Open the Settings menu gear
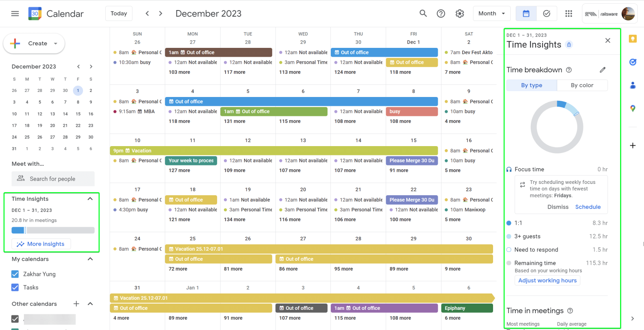This screenshot has width=644, height=330. click(x=460, y=13)
